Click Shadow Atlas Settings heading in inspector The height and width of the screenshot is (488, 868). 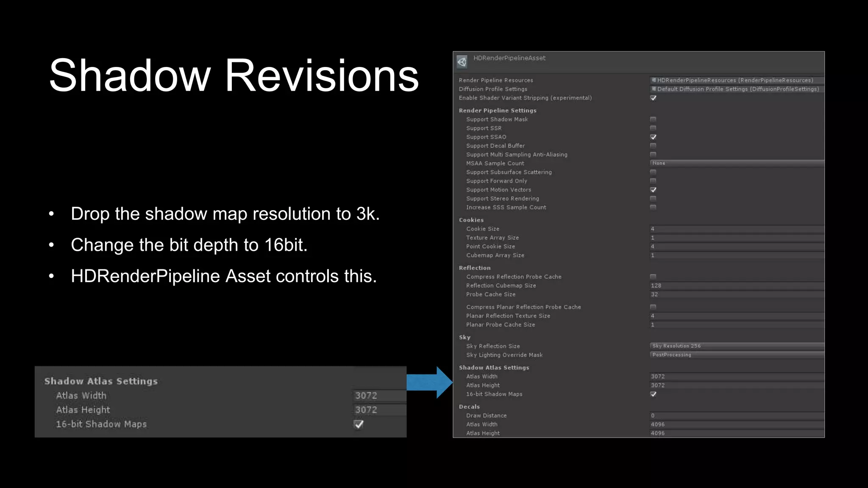click(494, 368)
